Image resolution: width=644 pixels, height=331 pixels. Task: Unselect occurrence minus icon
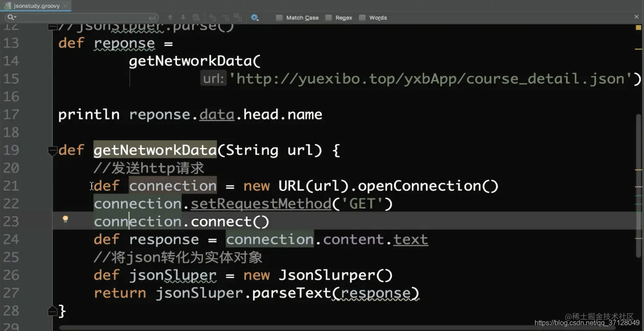[226, 18]
